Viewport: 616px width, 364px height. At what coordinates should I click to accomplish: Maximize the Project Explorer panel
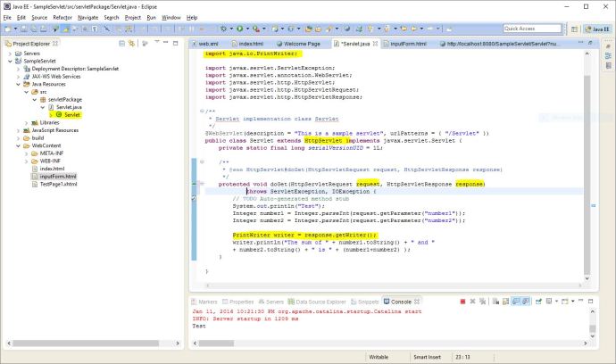(x=176, y=43)
